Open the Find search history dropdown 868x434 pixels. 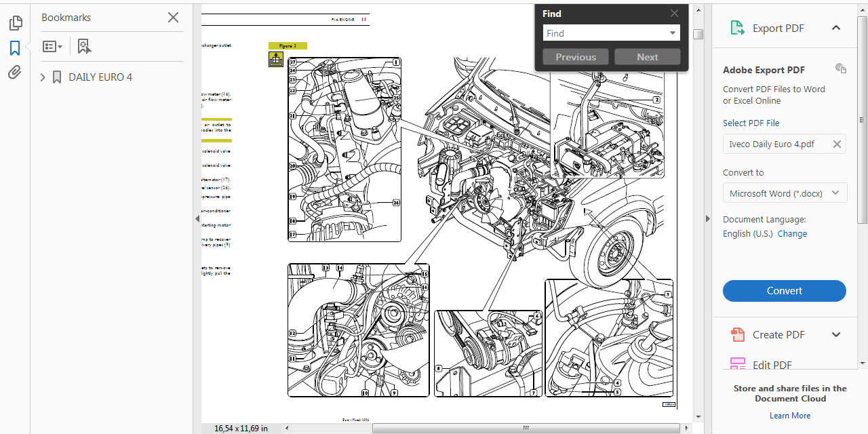pos(671,33)
